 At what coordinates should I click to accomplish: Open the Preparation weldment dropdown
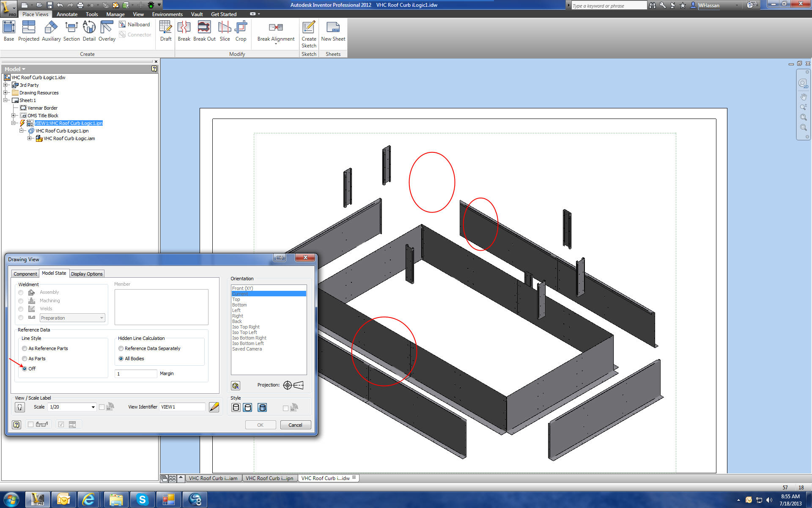(x=101, y=317)
